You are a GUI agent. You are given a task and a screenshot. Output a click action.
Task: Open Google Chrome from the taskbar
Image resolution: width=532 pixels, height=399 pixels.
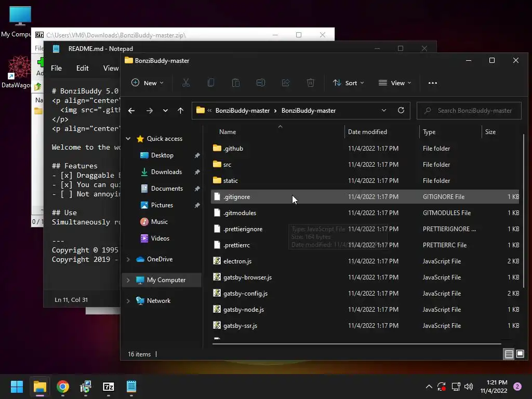[x=63, y=387]
